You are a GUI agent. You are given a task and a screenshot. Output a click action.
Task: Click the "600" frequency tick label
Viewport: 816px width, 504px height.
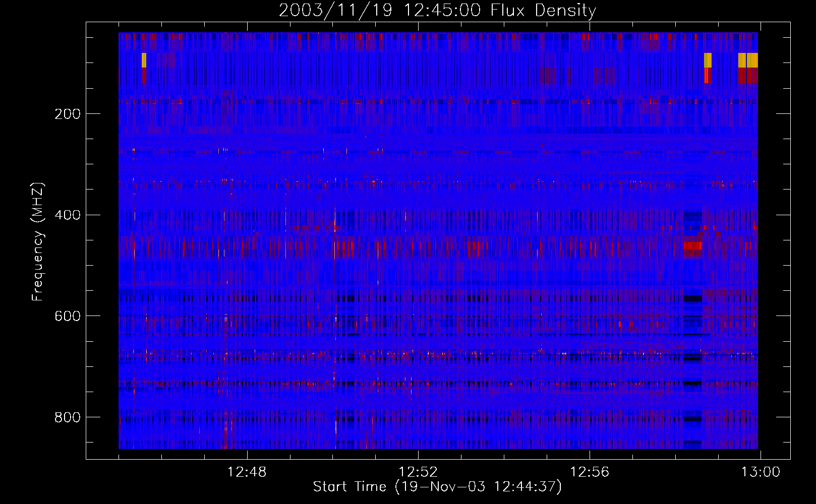click(68, 316)
